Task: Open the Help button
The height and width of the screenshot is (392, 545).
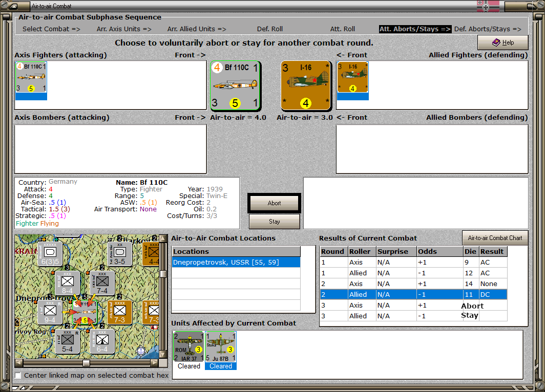Action: click(502, 42)
